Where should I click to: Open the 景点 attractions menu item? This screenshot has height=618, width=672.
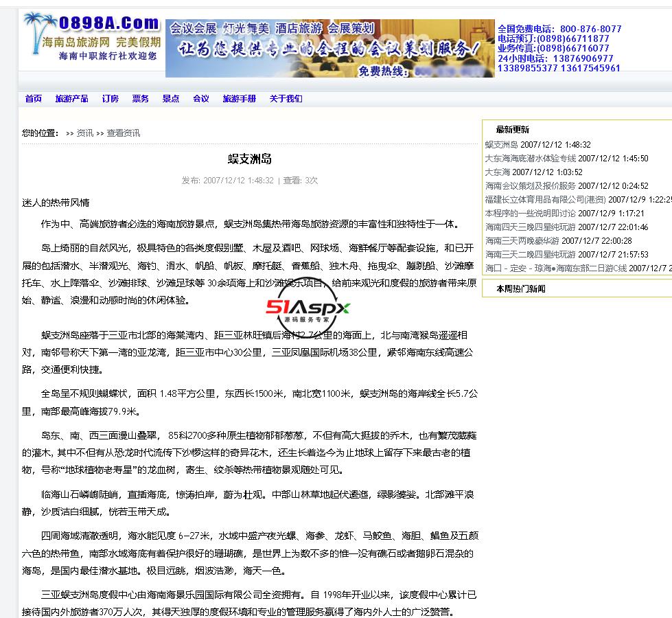coord(170,99)
